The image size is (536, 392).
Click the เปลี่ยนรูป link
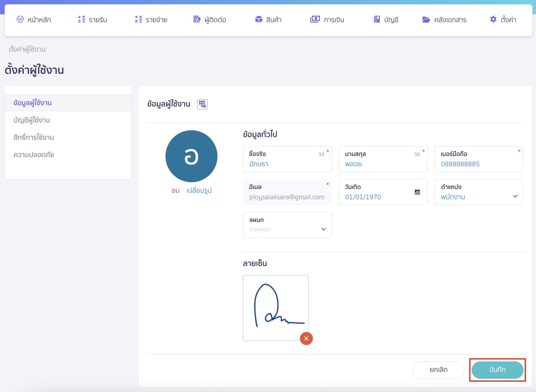(199, 190)
